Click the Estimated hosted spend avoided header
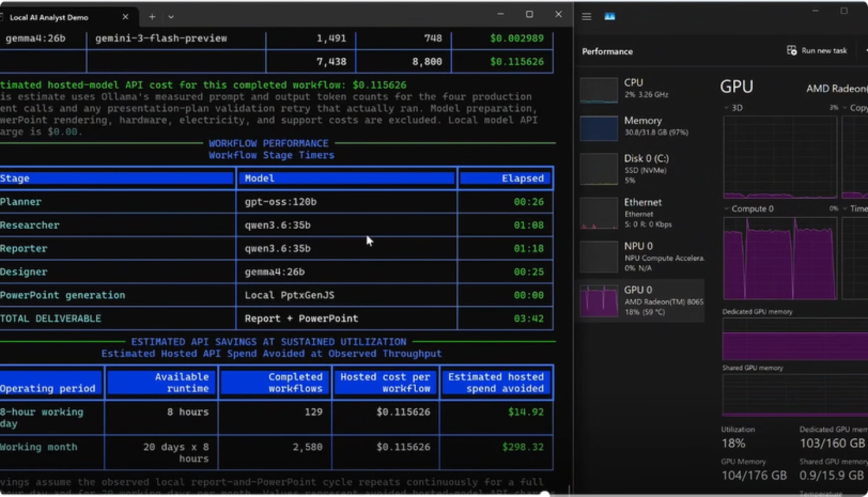 click(496, 383)
